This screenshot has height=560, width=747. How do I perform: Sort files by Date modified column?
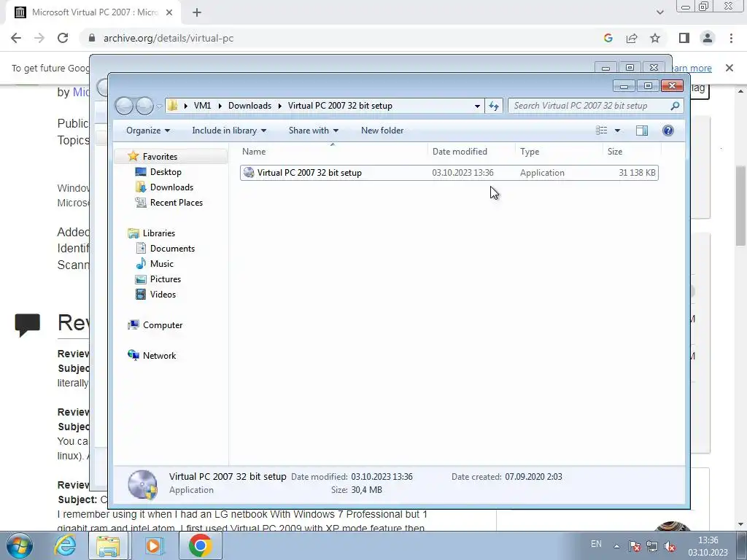[471, 152]
